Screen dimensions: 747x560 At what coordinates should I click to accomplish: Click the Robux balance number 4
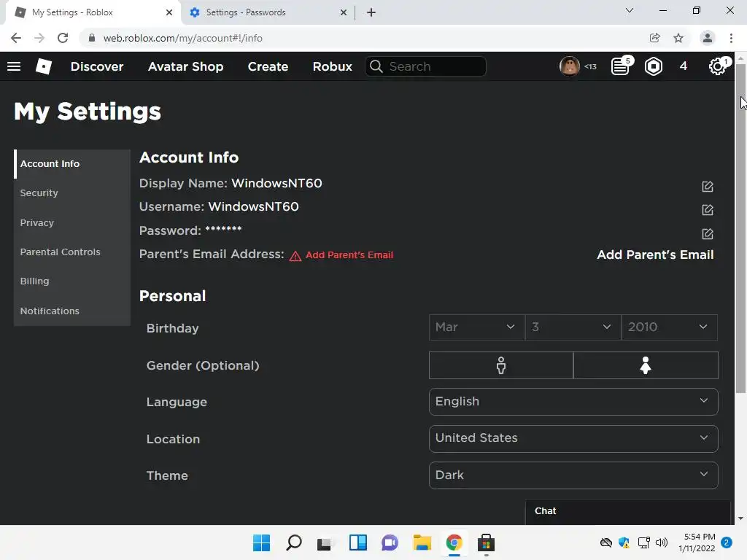click(683, 66)
